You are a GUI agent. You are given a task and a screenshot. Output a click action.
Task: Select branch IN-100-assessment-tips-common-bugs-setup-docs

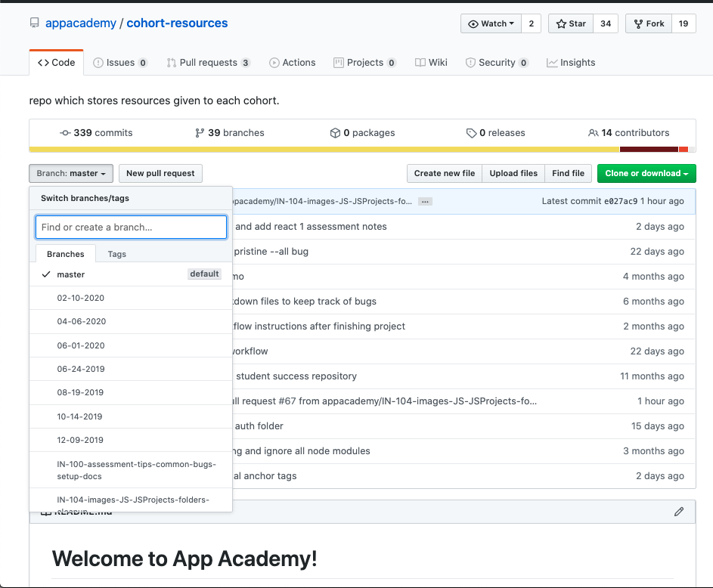pyautogui.click(x=131, y=470)
